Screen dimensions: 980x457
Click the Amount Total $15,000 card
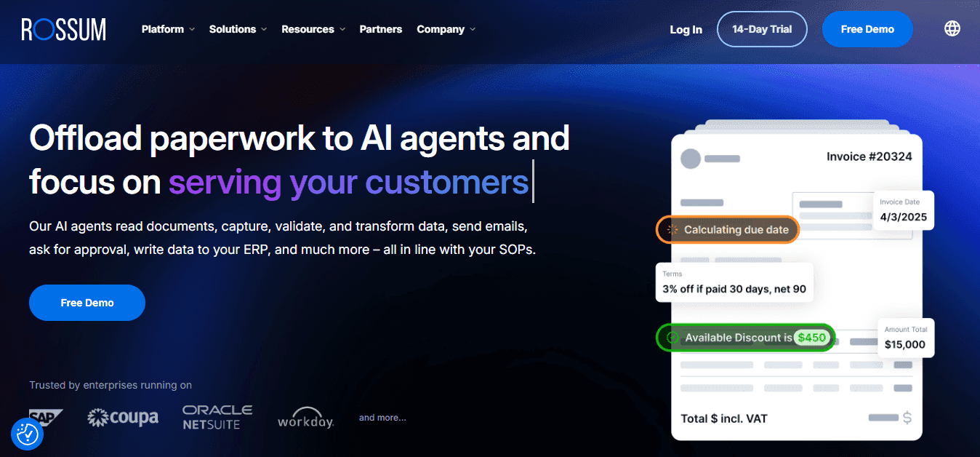coord(905,338)
